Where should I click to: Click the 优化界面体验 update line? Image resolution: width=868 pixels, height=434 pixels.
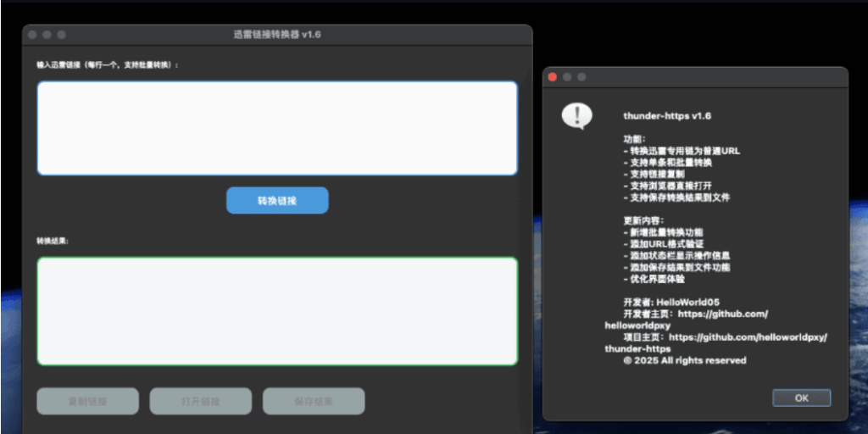click(654, 279)
